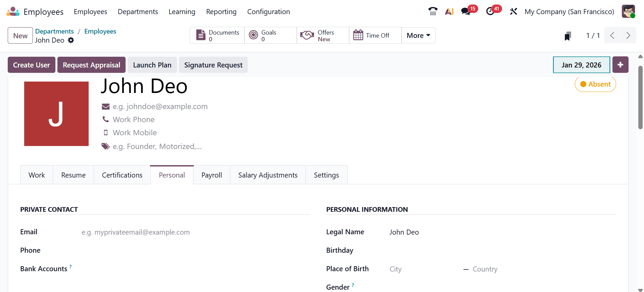Switch to the Resume tab

74,175
